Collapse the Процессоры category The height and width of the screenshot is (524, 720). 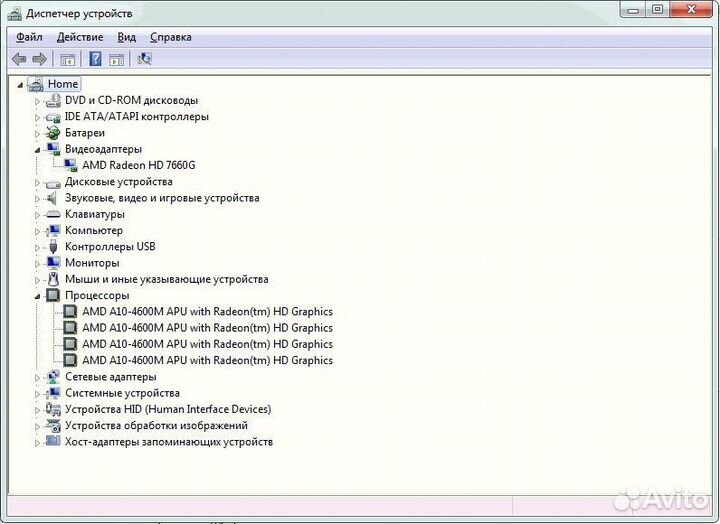[x=39, y=296]
